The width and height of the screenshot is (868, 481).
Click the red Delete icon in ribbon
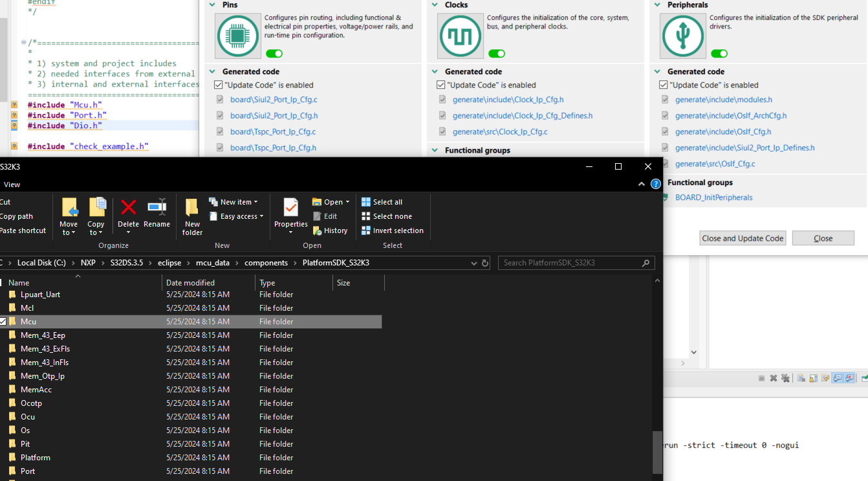[128, 207]
